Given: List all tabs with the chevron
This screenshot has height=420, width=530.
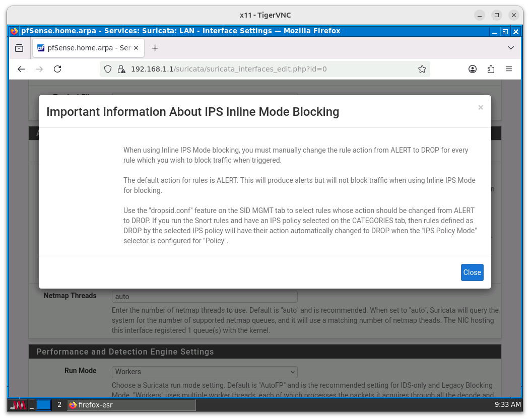Looking at the screenshot, I should [x=511, y=48].
